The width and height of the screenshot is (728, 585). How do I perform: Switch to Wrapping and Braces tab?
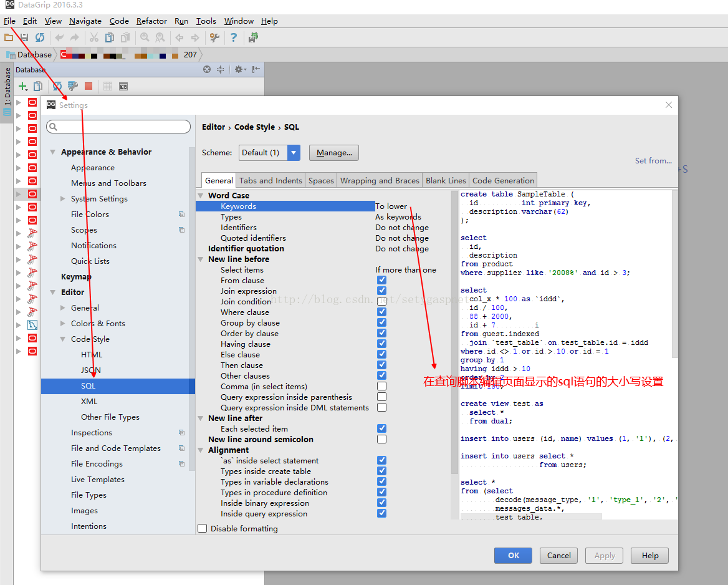[x=380, y=180]
